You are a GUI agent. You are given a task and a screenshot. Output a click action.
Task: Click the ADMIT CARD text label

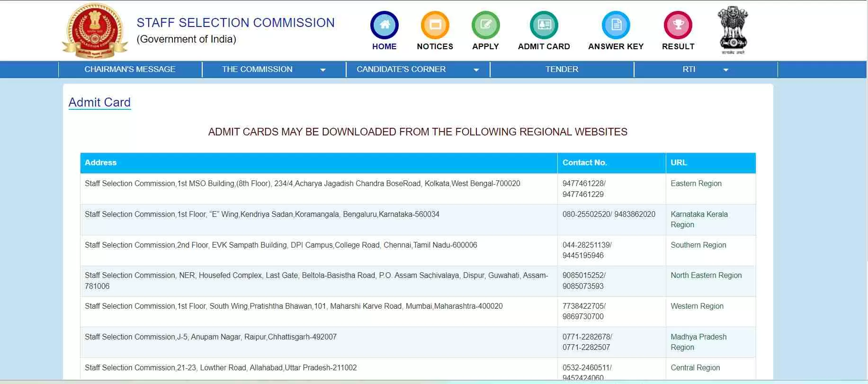coord(544,46)
